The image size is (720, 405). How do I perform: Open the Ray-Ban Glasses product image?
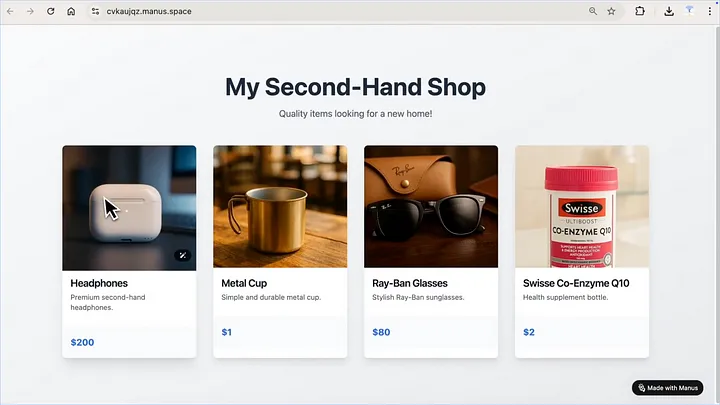[431, 207]
